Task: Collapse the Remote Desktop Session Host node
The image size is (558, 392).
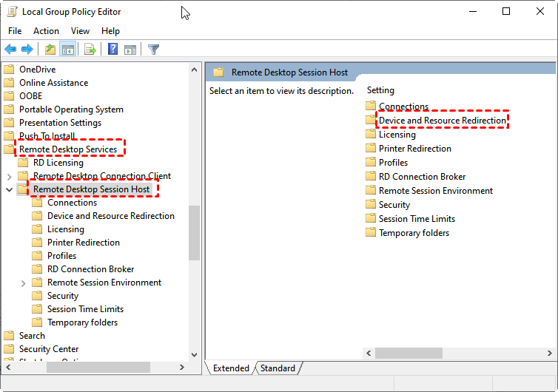Action: [x=10, y=189]
